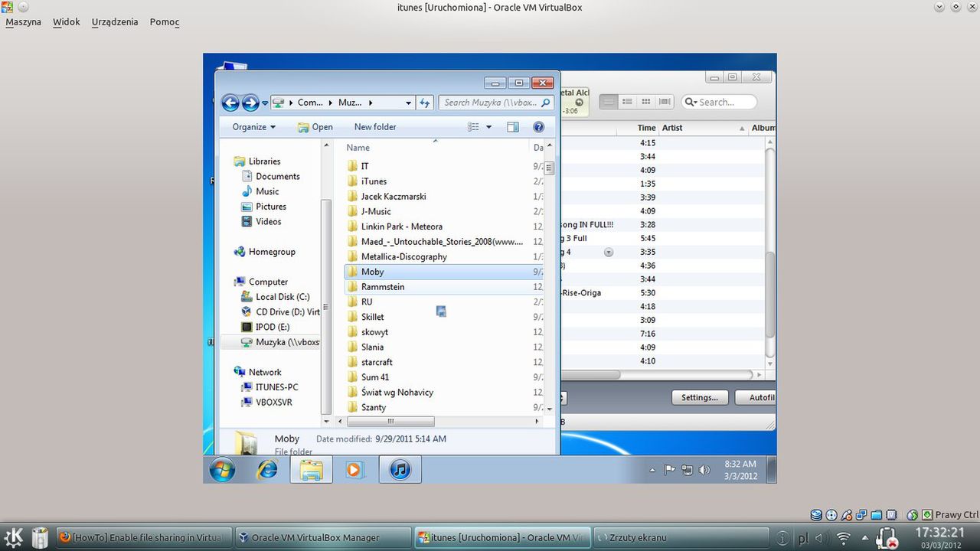
Task: Click the Explorer Forward arrow button
Action: tap(250, 103)
